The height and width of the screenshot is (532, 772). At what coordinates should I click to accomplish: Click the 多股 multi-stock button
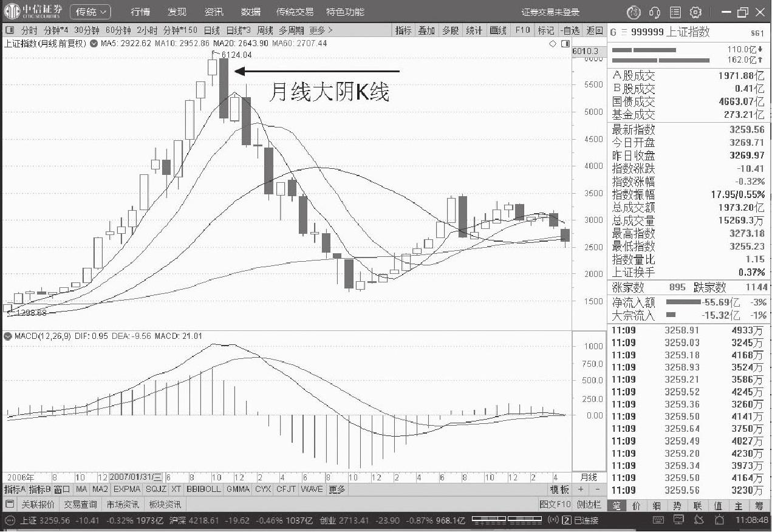point(450,30)
